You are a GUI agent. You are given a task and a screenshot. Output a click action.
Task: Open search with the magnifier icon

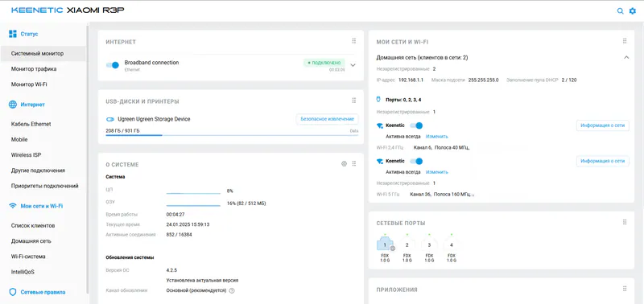click(x=620, y=11)
